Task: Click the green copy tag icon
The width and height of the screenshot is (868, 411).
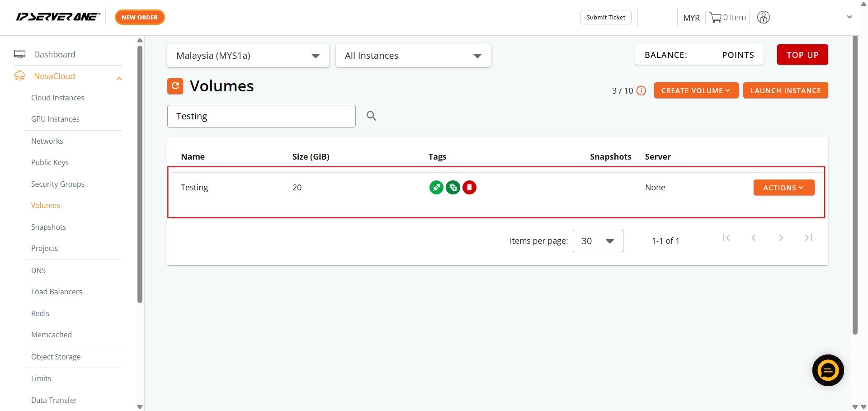Action: [x=453, y=187]
